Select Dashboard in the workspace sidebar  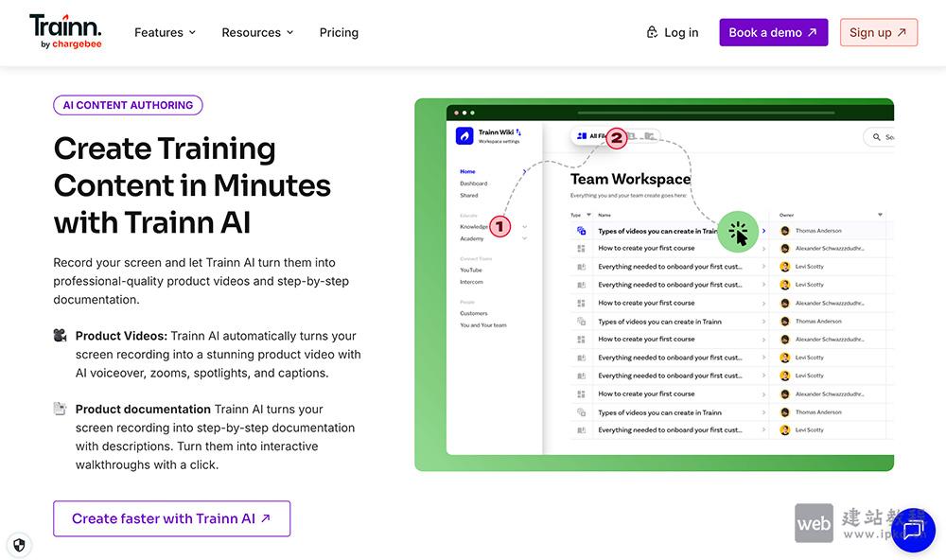pos(474,184)
